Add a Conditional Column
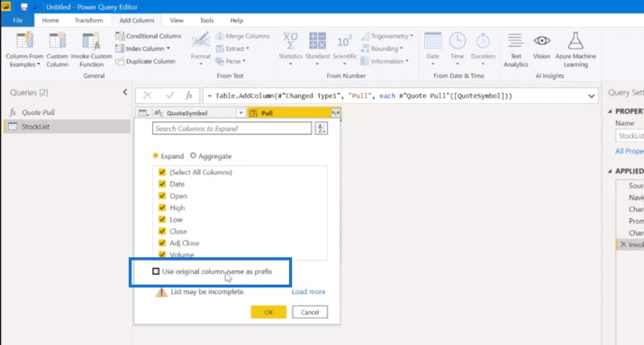 click(148, 36)
